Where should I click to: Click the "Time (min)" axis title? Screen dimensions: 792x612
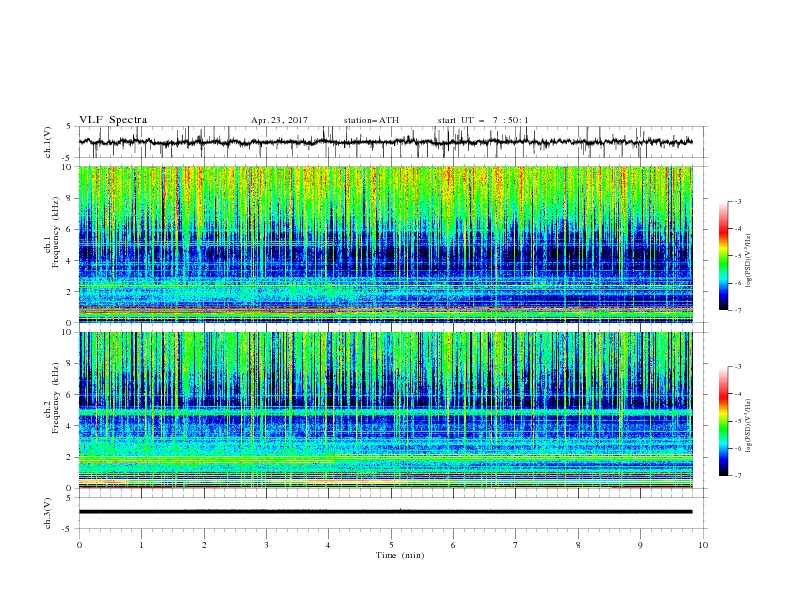[x=400, y=555]
